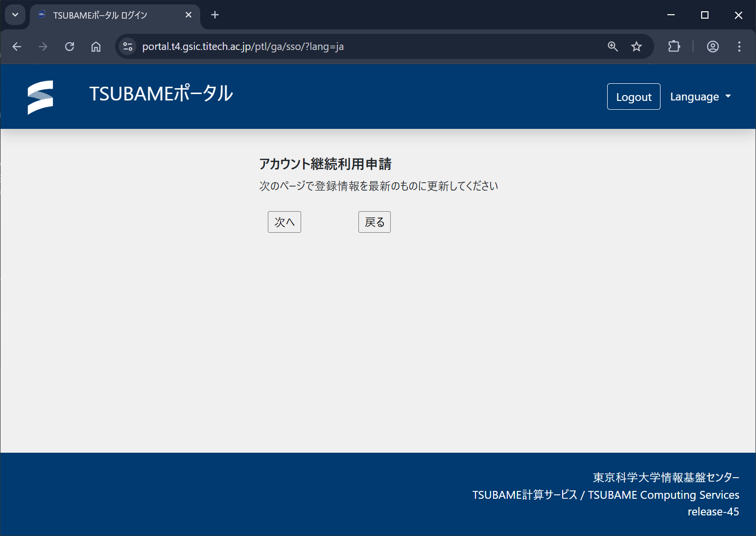Screen dimensions: 756x536
Task: Open the browser extensions menu
Action: [x=674, y=47]
